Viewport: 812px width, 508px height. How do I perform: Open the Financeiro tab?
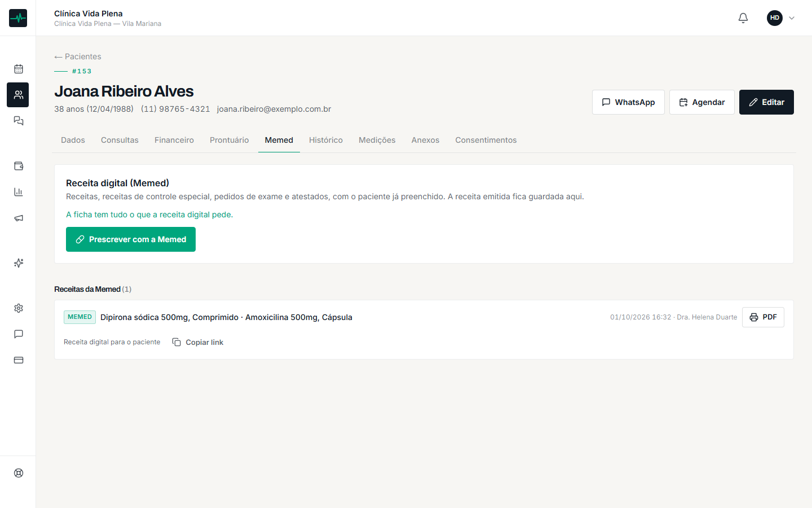click(174, 140)
